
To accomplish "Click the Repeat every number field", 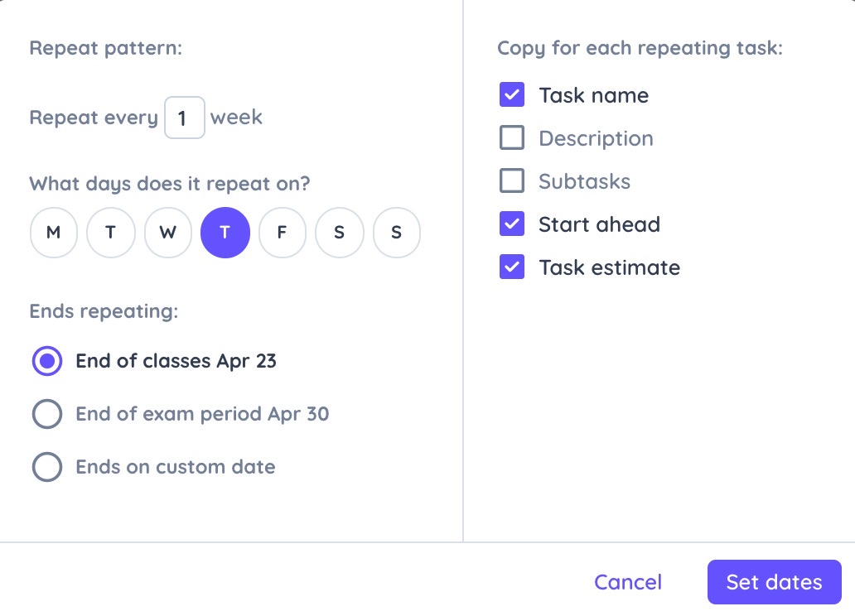I will pos(184,118).
